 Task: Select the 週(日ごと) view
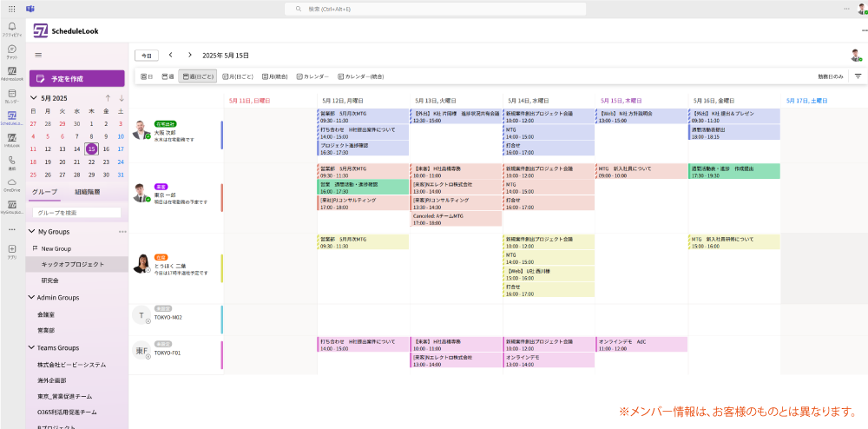click(198, 76)
